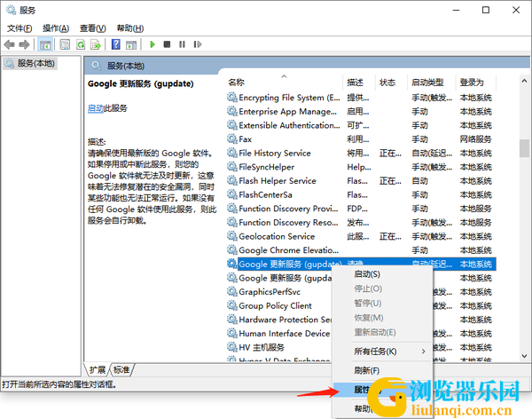This screenshot has width=532, height=419.
Task: Select the Function Discovery Provi... row
Action: pos(361,209)
